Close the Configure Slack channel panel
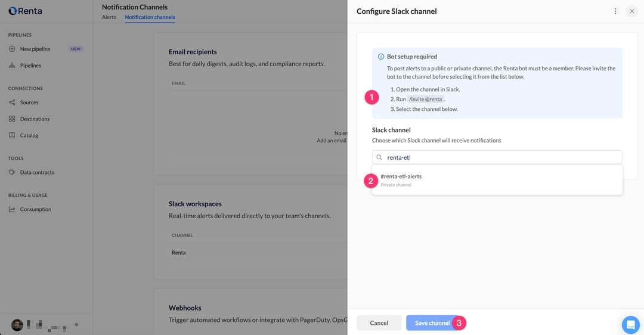Screen dimensions: 644x335 point(632,11)
